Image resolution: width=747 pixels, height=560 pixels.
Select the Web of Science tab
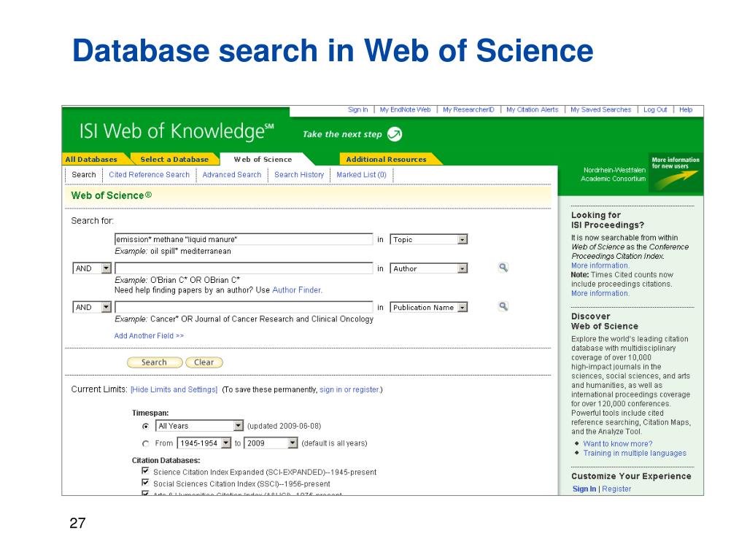tap(263, 160)
